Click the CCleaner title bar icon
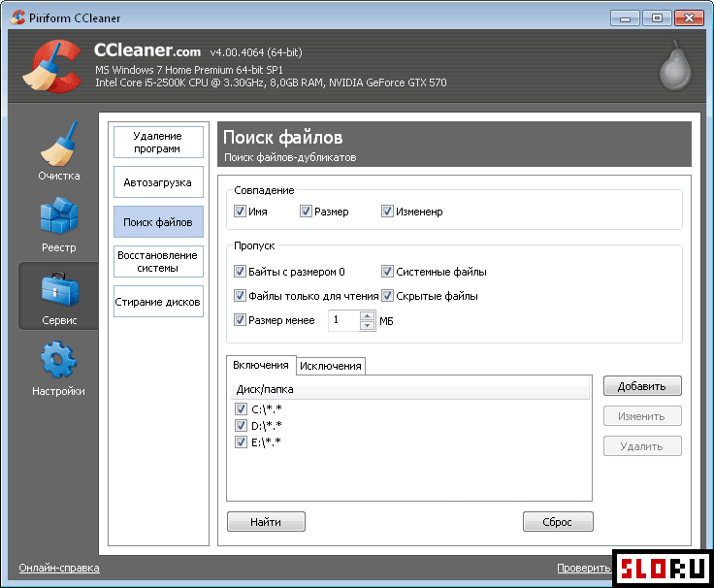This screenshot has width=714, height=588. point(17,17)
